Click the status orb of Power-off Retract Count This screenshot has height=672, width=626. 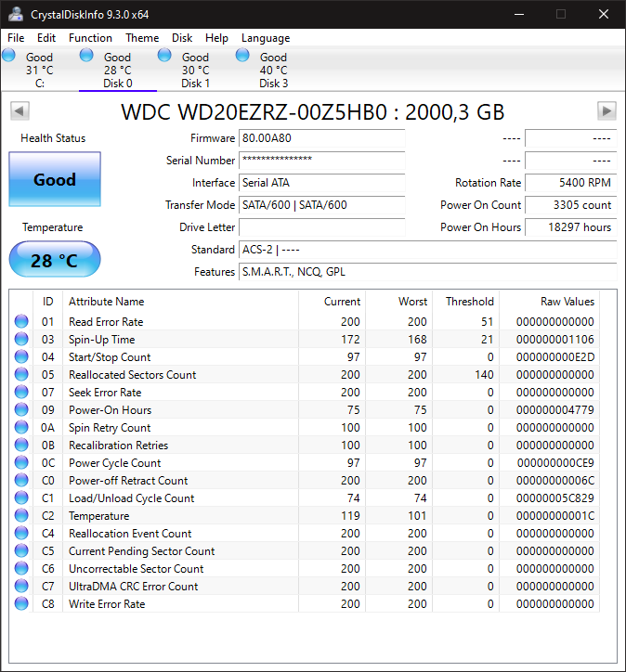click(x=21, y=480)
